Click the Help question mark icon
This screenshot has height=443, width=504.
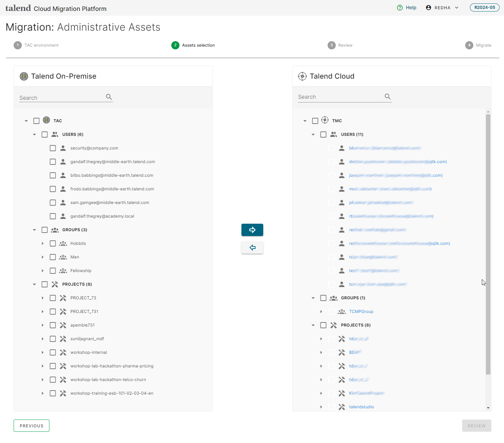pyautogui.click(x=400, y=7)
